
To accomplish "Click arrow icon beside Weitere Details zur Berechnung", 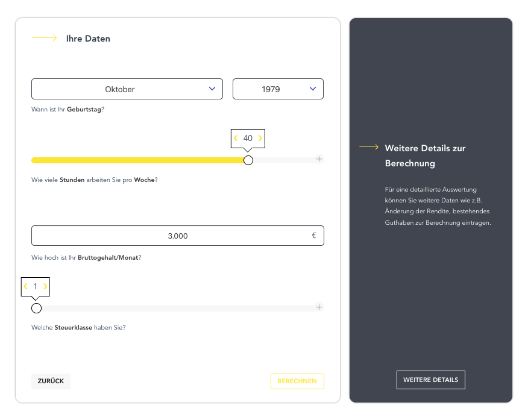I will pyautogui.click(x=369, y=147).
